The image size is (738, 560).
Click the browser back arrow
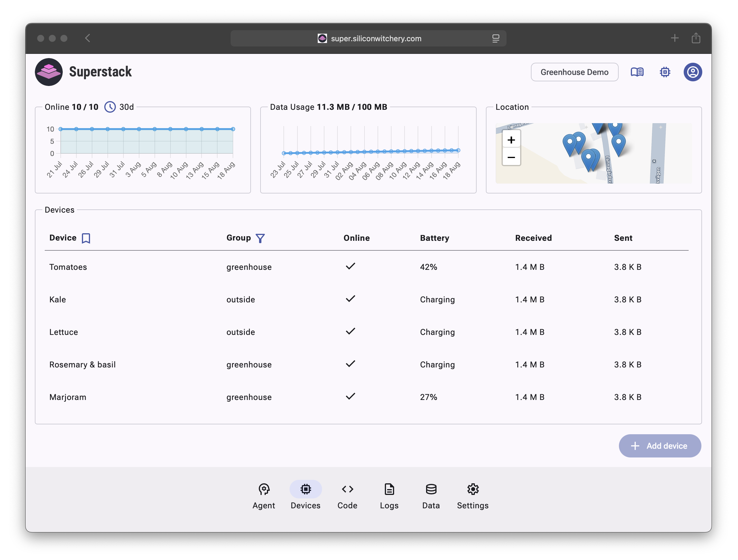[88, 38]
